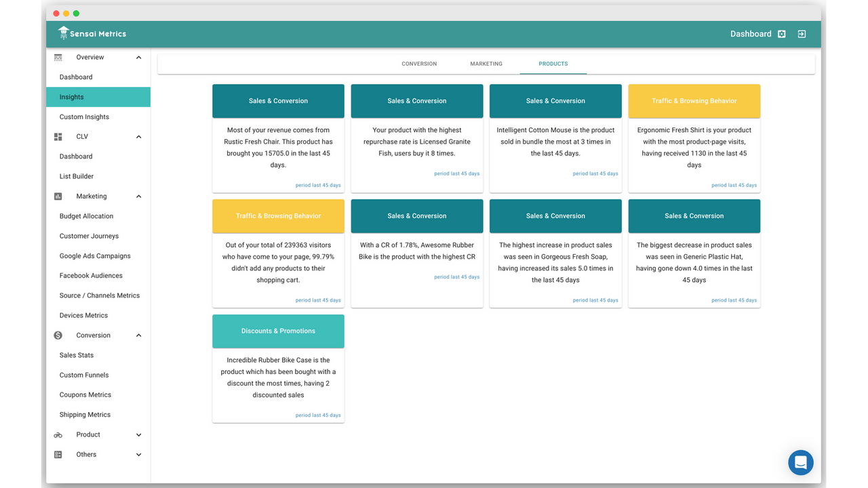Click the Marketing chart icon in sidebar
This screenshot has width=868, height=488.
click(x=58, y=196)
